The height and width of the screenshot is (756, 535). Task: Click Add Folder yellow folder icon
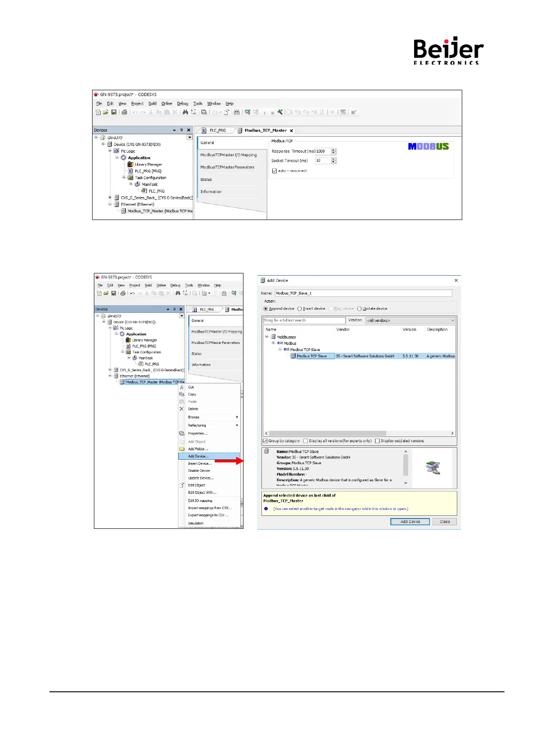182,449
